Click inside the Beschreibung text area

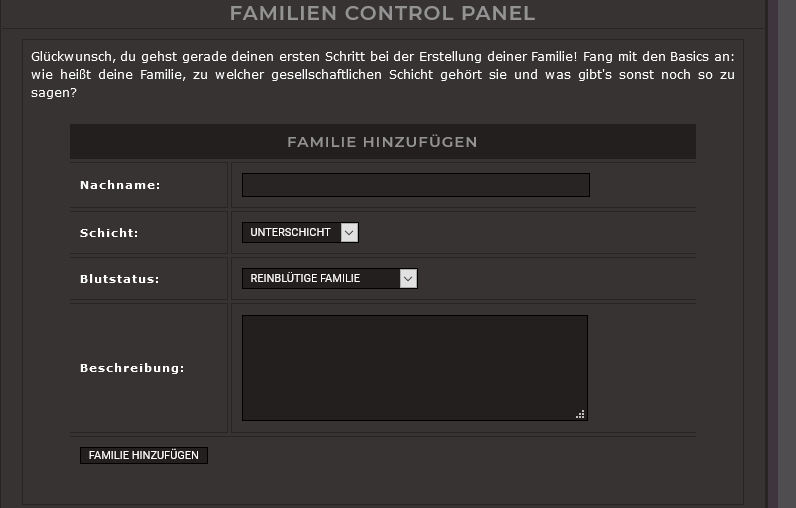click(414, 367)
